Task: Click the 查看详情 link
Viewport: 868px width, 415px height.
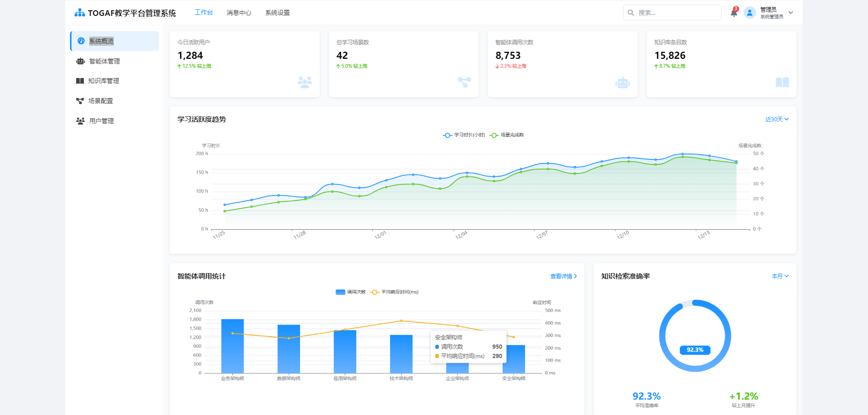Action: (x=563, y=276)
